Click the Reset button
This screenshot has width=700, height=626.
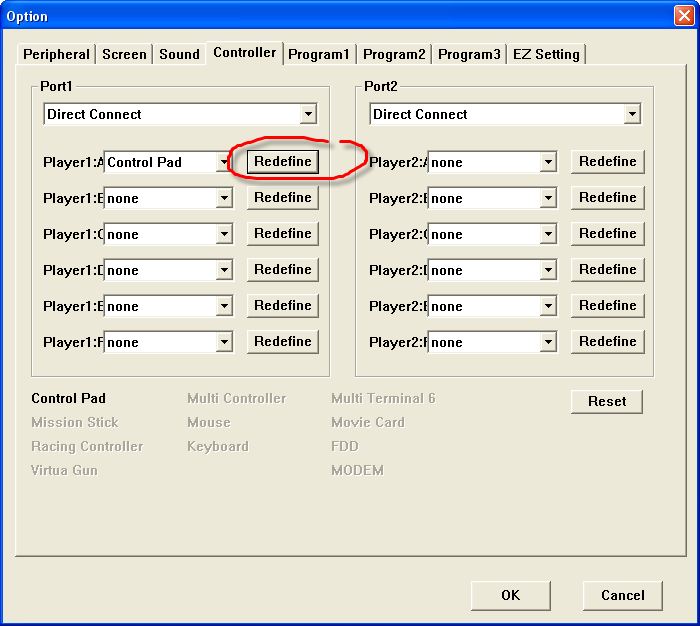(x=607, y=401)
